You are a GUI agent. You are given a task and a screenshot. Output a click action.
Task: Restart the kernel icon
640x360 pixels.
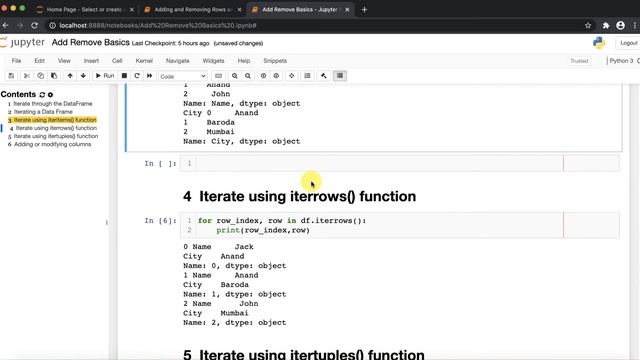coord(137,76)
